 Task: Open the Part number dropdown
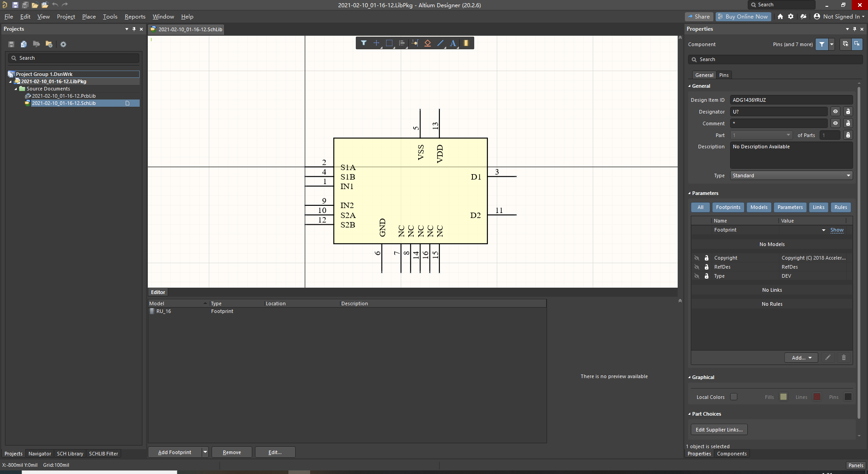point(762,135)
